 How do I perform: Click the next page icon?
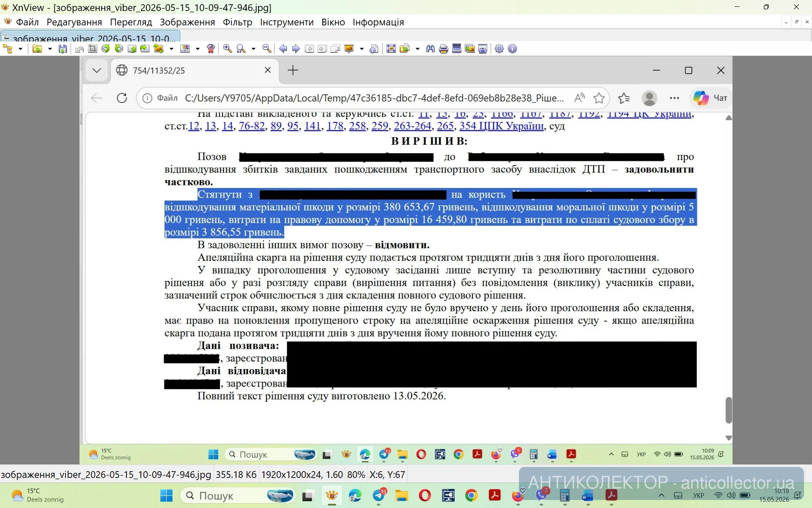coord(322,49)
